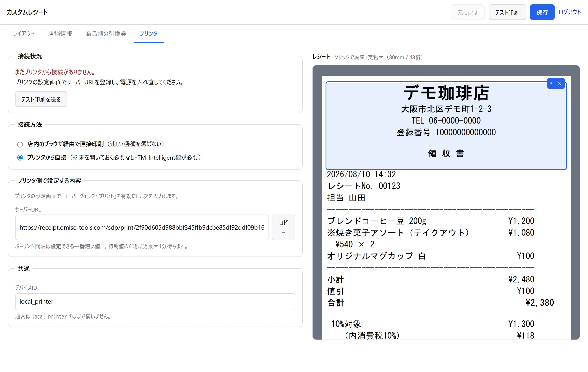The width and height of the screenshot is (588, 372).
Task: Click the まだプリンタから接続がありません warning text
Action: pyautogui.click(x=55, y=72)
